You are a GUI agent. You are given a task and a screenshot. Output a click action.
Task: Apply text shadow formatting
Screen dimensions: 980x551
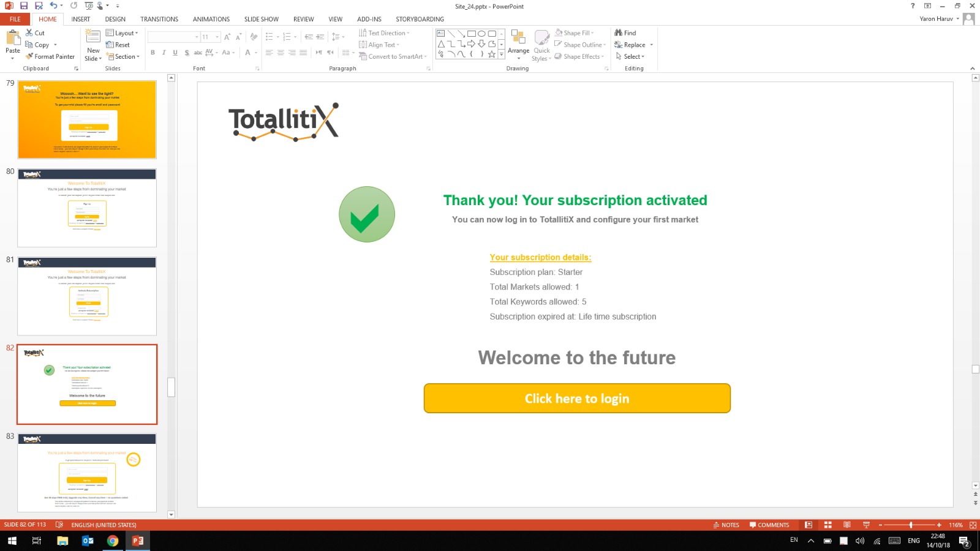pos(187,53)
